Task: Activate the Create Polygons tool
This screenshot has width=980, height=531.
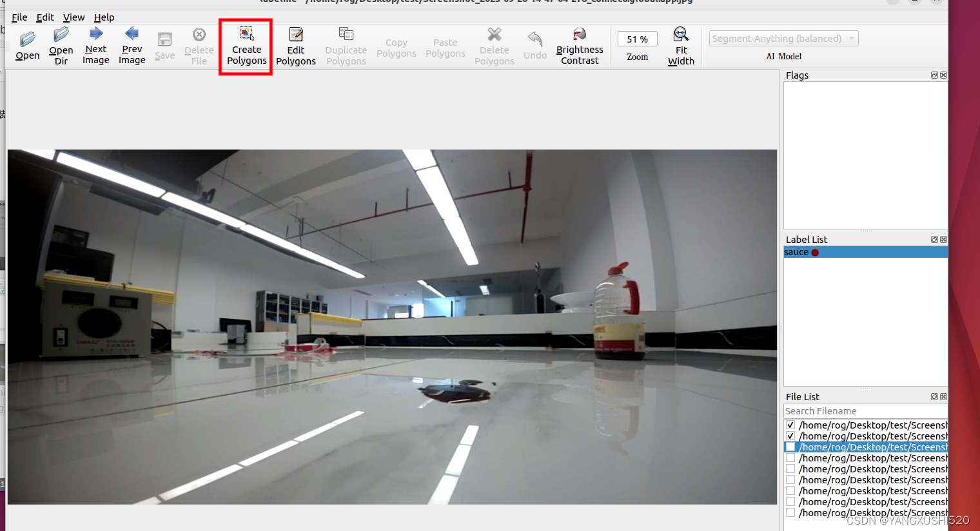Action: tap(246, 46)
